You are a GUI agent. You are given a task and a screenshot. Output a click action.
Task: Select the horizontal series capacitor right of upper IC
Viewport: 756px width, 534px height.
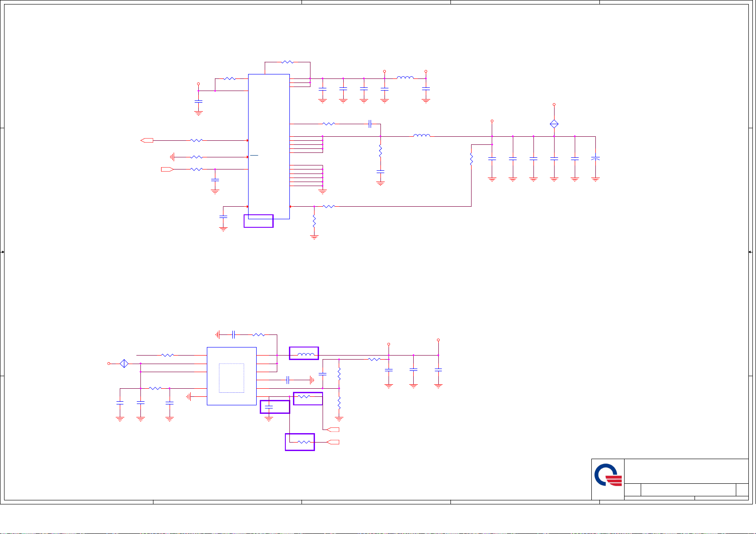pos(370,123)
